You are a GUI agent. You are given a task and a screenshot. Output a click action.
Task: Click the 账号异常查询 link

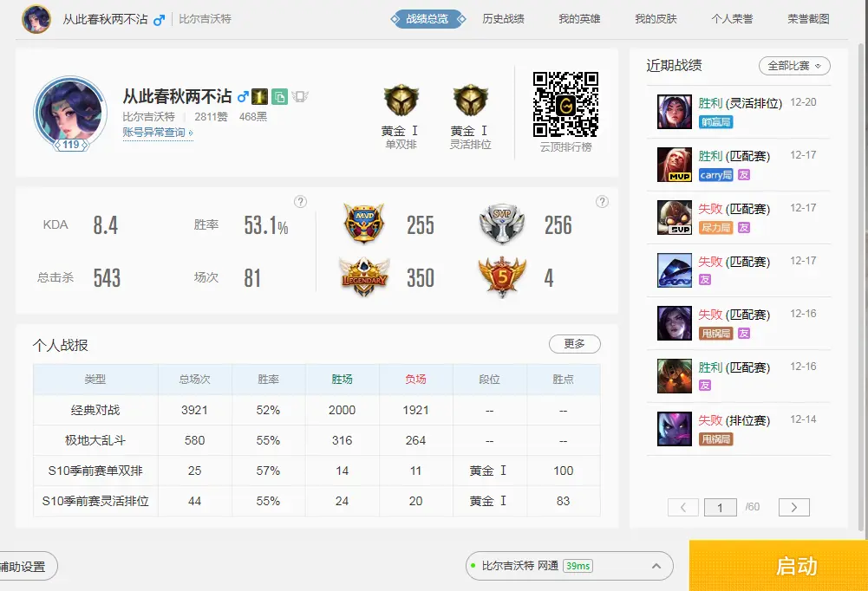pos(158,133)
